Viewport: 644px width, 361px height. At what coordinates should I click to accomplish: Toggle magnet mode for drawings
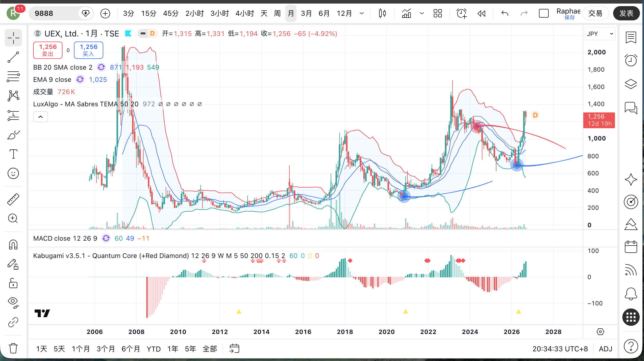13,245
